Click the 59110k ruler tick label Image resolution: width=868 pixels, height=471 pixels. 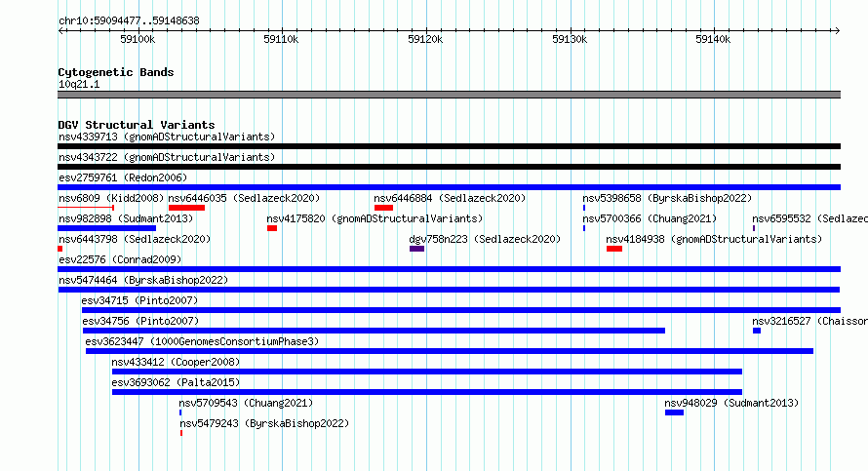(281, 39)
